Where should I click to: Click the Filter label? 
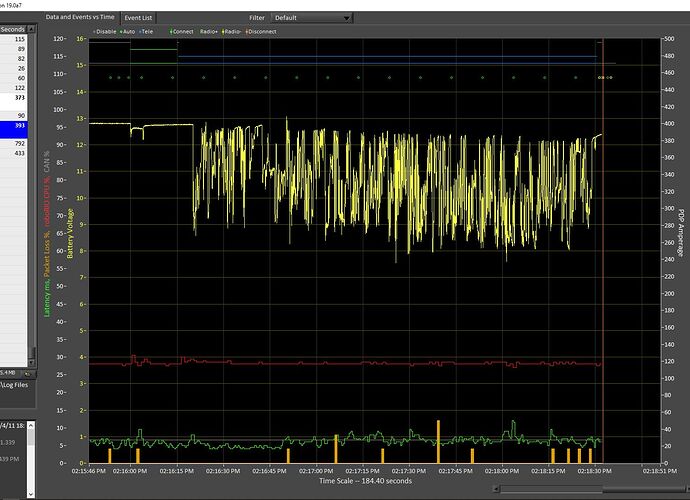click(x=257, y=18)
